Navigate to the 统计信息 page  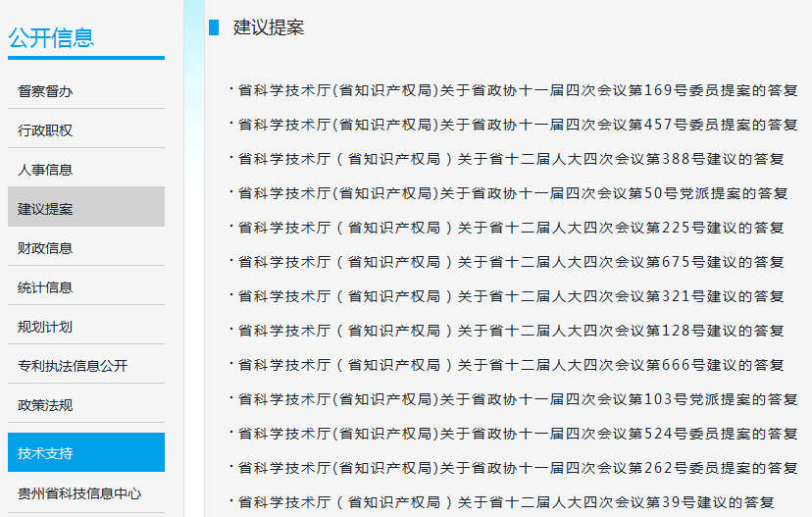pos(46,287)
